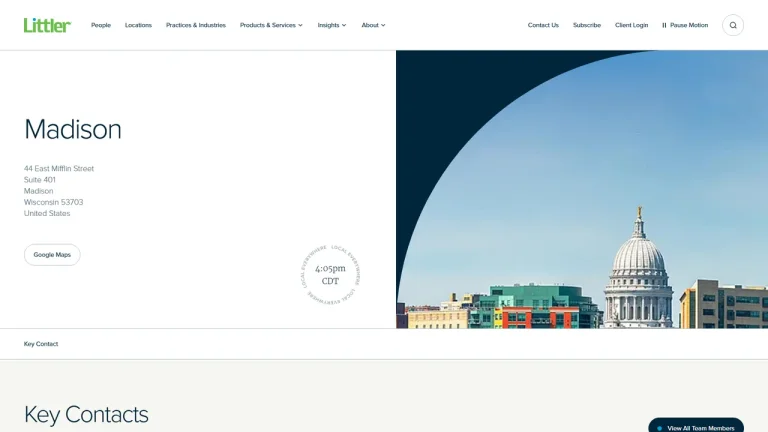Image resolution: width=768 pixels, height=432 pixels.
Task: Expand Products & Services dropdown
Action: [x=271, y=25]
